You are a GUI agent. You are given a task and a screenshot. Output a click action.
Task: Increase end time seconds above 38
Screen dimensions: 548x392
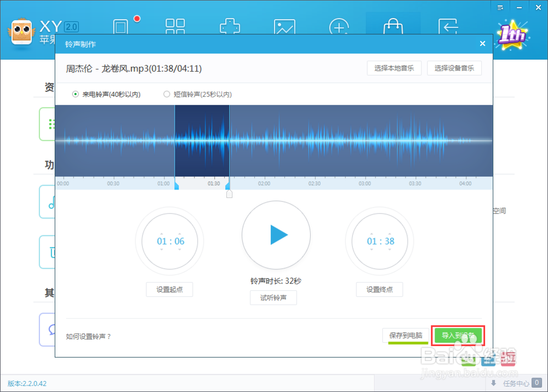pos(390,234)
